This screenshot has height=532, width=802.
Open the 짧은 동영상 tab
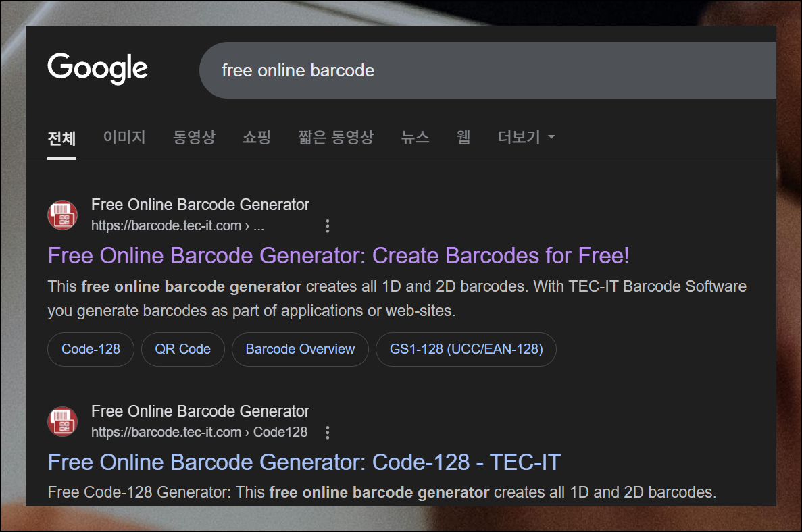(336, 137)
